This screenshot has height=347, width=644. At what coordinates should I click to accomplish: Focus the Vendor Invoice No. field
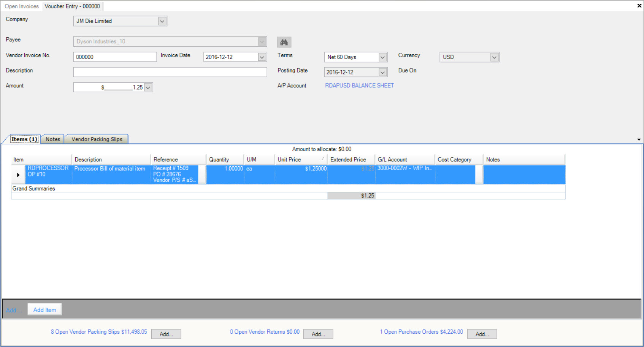tap(115, 57)
